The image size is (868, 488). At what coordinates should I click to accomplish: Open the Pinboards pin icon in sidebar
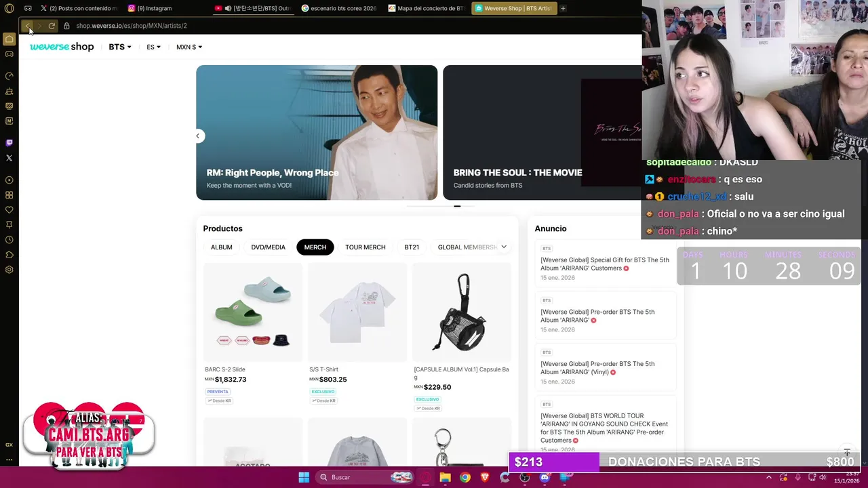click(9, 225)
